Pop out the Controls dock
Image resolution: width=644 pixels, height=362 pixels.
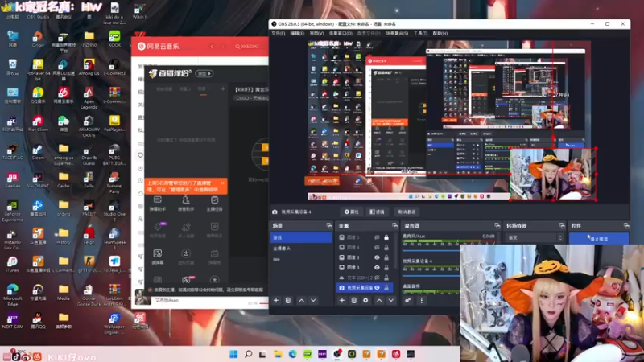(626, 226)
